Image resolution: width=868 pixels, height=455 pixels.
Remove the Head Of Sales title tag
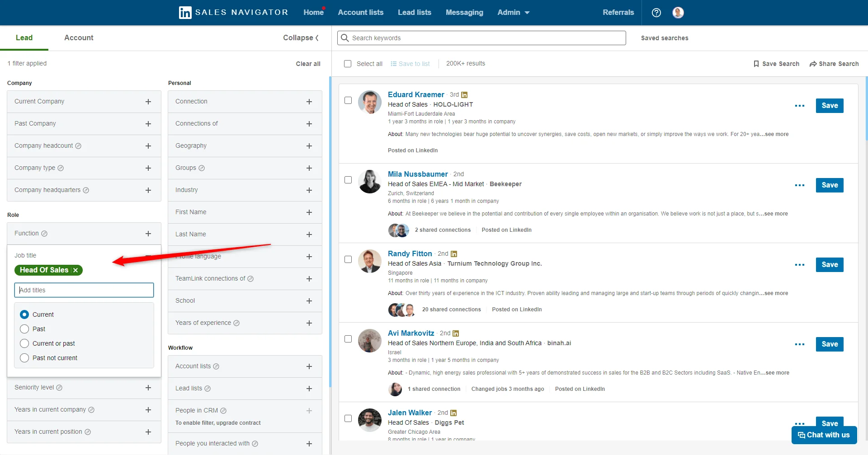coord(75,270)
